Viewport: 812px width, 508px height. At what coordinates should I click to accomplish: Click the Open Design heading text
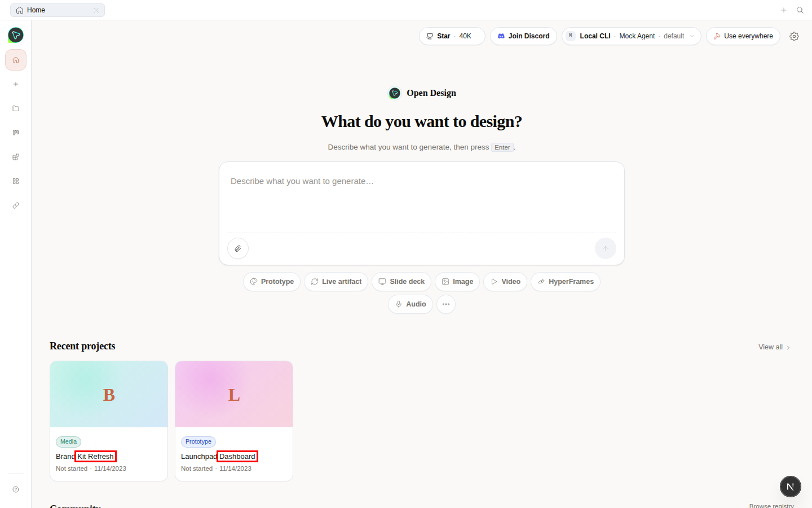pos(431,93)
